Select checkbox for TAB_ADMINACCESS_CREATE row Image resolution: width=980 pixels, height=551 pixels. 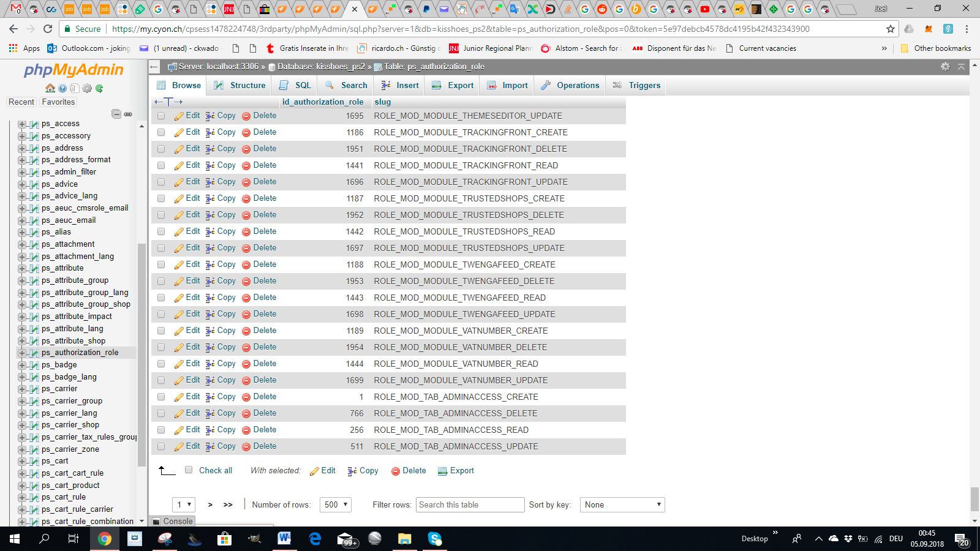[x=161, y=397]
